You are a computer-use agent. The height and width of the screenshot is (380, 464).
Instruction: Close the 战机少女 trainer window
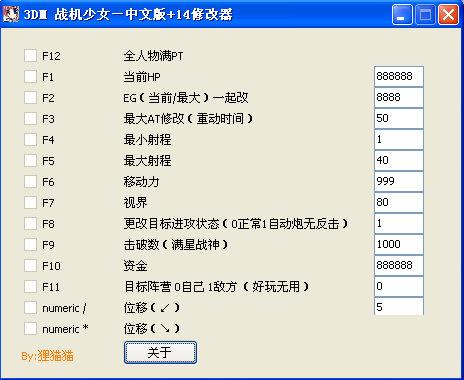click(x=448, y=15)
